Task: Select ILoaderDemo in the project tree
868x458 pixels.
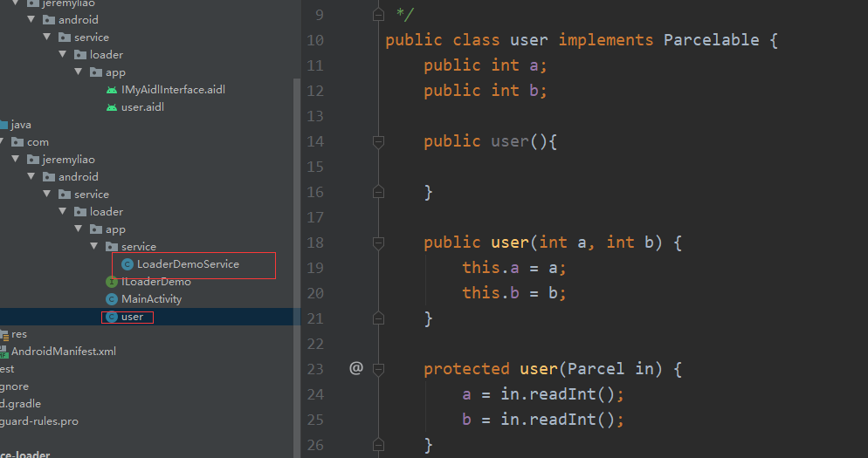Action: pyautogui.click(x=156, y=282)
